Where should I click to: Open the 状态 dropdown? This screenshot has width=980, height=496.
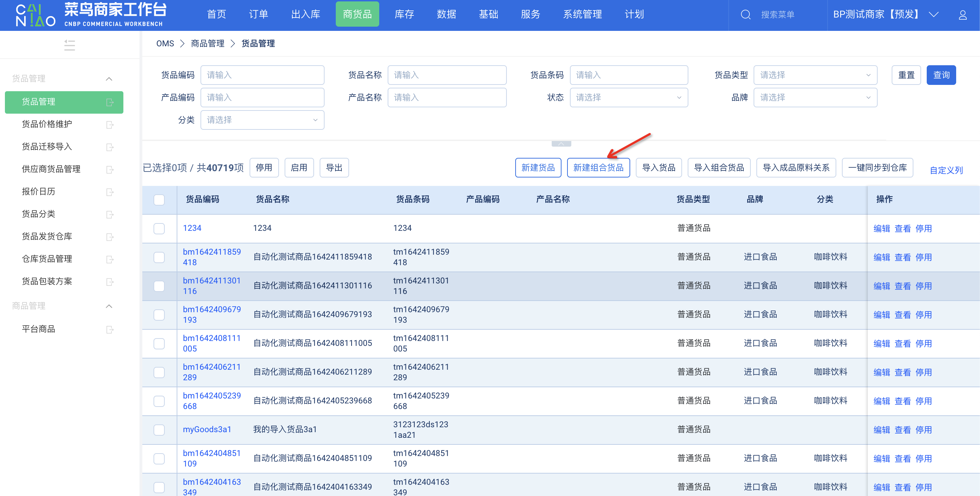(x=628, y=98)
